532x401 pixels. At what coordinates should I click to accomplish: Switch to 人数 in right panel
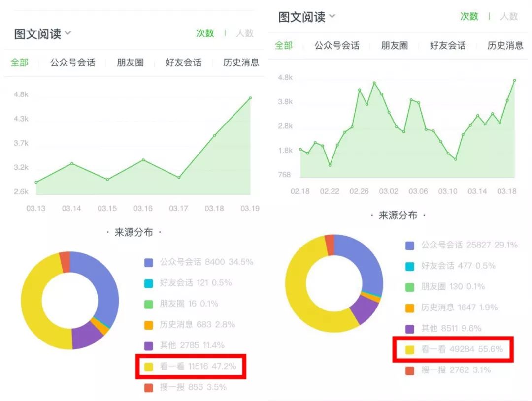[509, 16]
